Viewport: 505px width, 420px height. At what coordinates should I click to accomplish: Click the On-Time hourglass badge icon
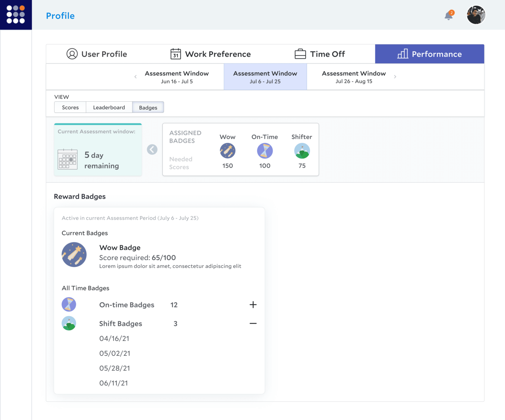pos(265,151)
